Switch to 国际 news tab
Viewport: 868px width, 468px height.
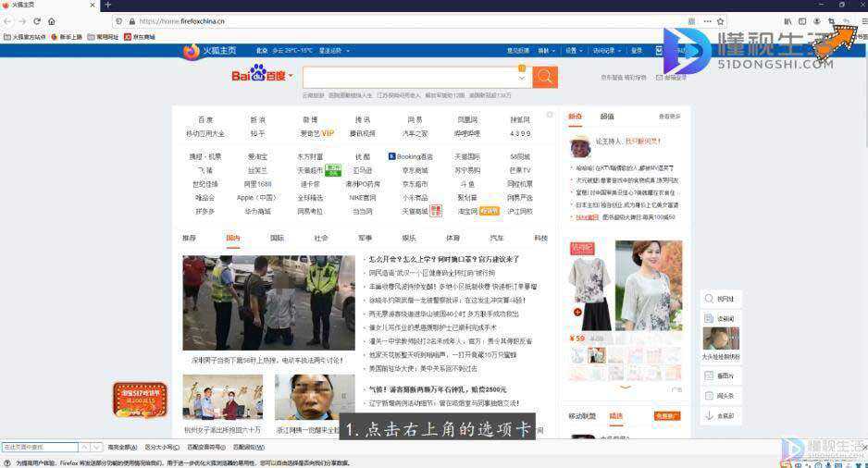(277, 238)
